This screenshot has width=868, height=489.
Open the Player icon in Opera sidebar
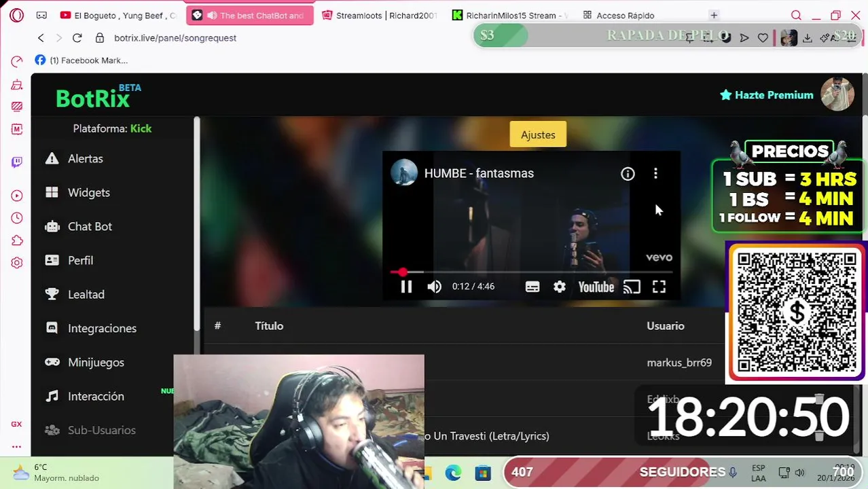17,196
